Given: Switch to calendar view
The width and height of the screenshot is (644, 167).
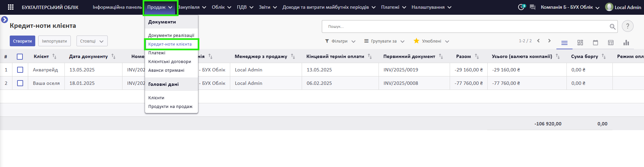Looking at the screenshot, I should (596, 43).
